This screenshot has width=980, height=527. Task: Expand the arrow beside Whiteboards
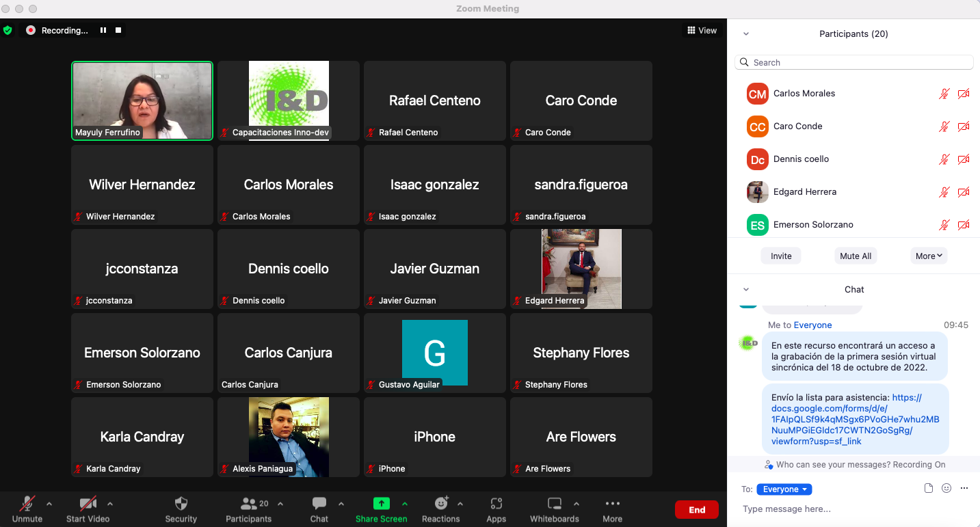coord(577,504)
